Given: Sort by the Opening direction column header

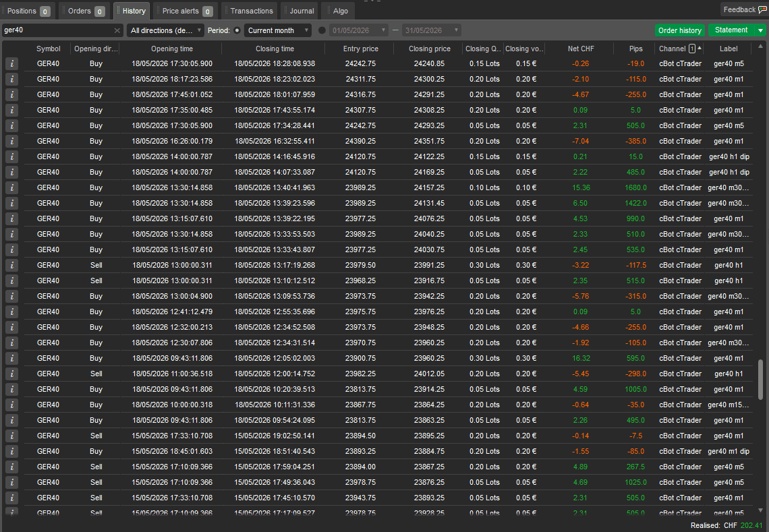Looking at the screenshot, I should 96,49.
